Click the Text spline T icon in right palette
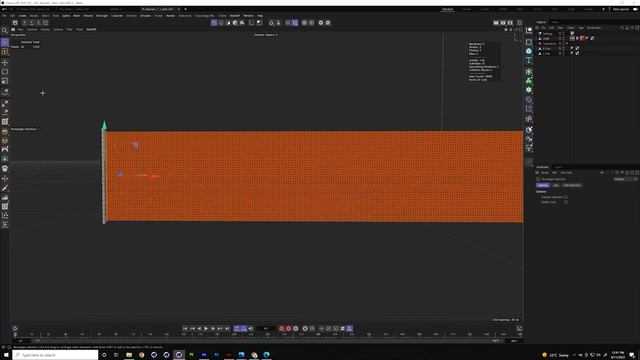The width and height of the screenshot is (640, 360). tap(529, 60)
